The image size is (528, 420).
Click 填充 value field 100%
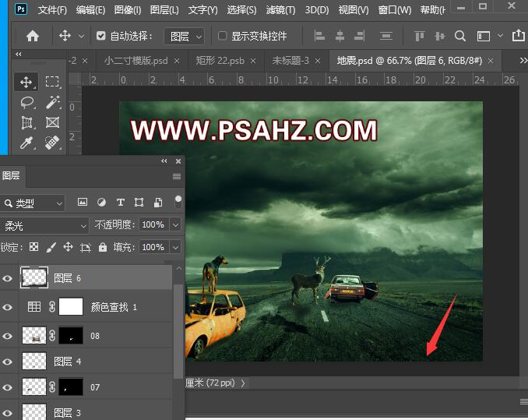[154, 248]
